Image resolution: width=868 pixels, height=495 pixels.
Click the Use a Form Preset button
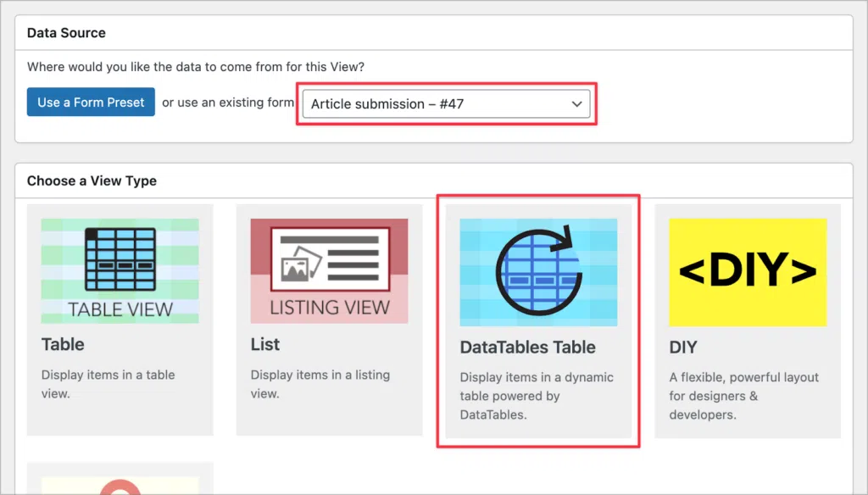click(x=91, y=103)
